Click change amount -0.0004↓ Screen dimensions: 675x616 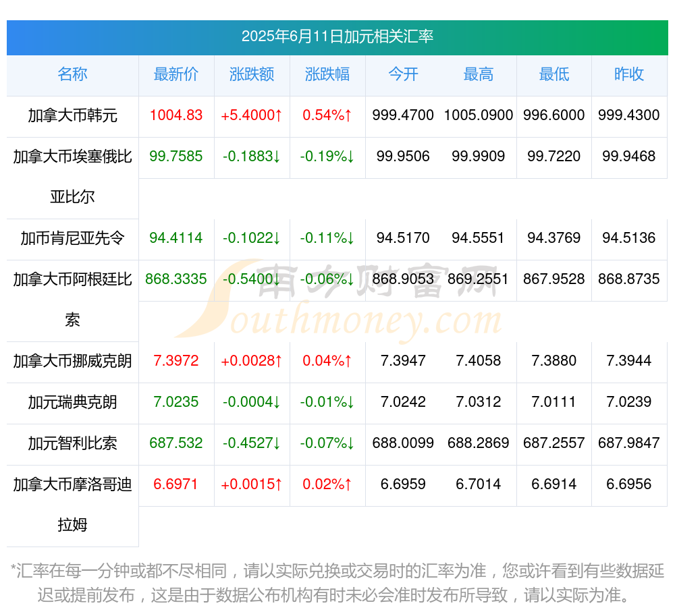pos(252,402)
